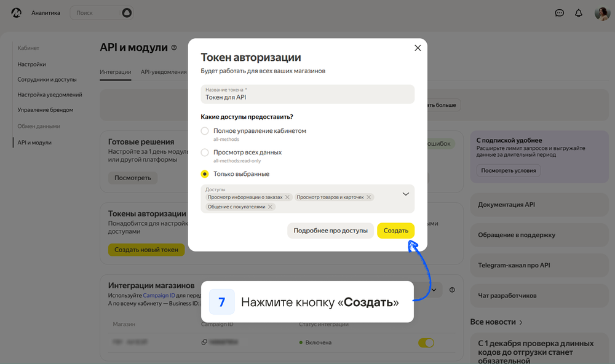
Task: Open Аналитика in the top bar
Action: tap(46, 13)
